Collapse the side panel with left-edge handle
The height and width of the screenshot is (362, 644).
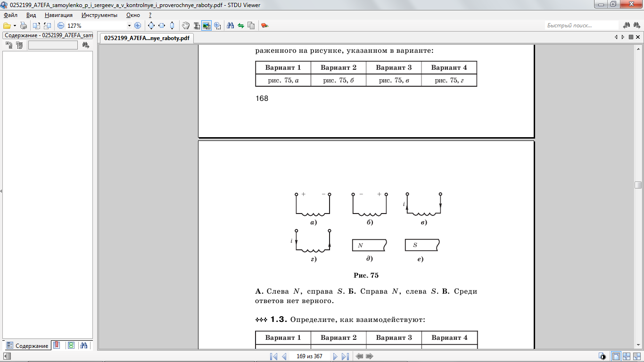click(1, 191)
